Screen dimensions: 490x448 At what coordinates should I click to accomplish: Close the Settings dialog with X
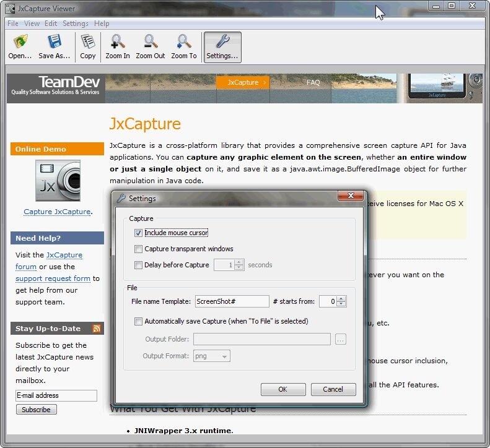pyautogui.click(x=351, y=196)
